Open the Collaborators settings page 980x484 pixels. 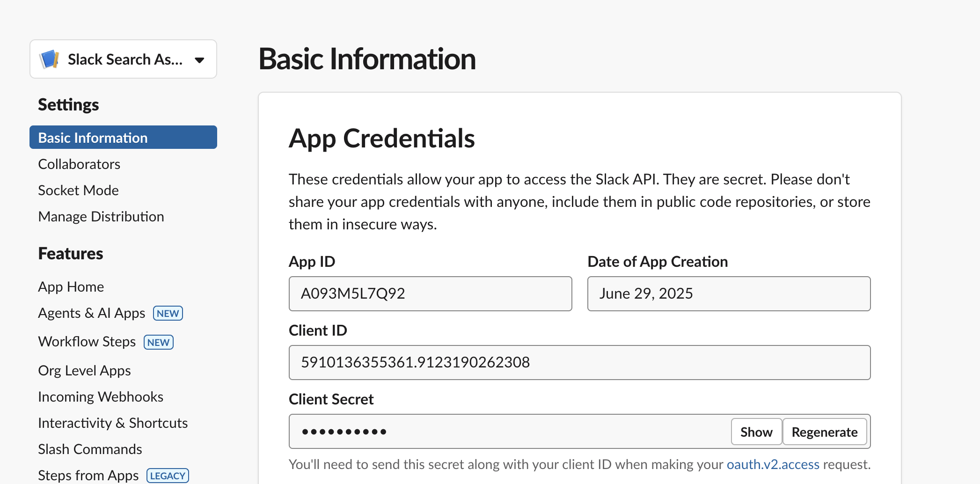79,164
